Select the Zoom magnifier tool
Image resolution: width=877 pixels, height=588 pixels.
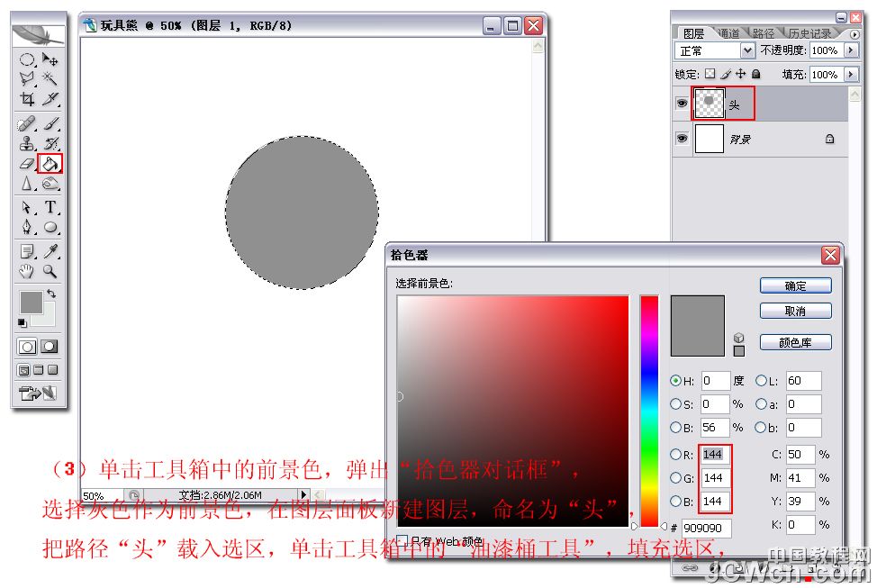[x=50, y=272]
